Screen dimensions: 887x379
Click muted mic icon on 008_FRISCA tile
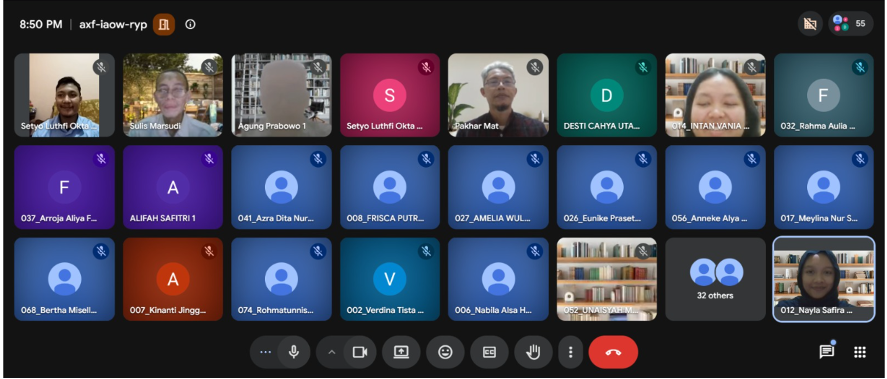[426, 159]
